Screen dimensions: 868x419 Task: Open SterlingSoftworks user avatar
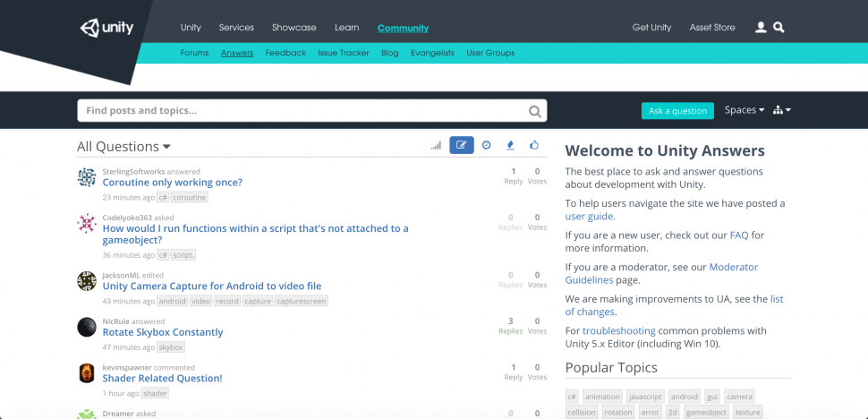pyautogui.click(x=87, y=177)
